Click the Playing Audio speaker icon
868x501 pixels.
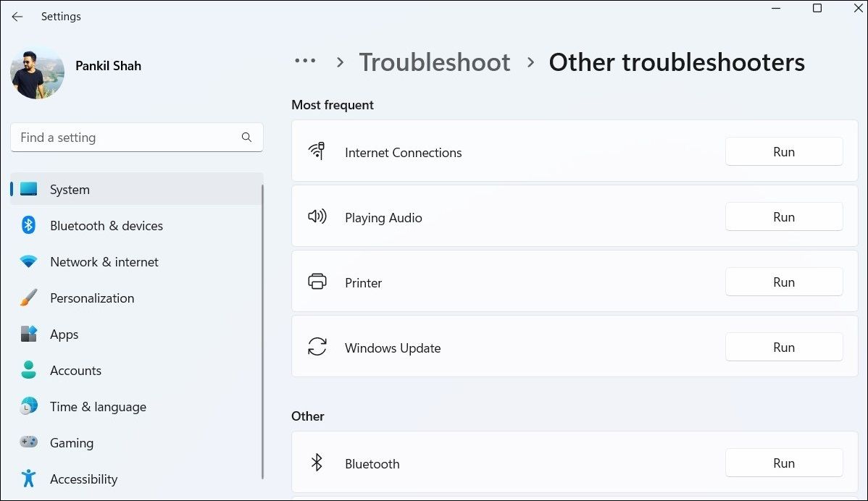pyautogui.click(x=317, y=216)
